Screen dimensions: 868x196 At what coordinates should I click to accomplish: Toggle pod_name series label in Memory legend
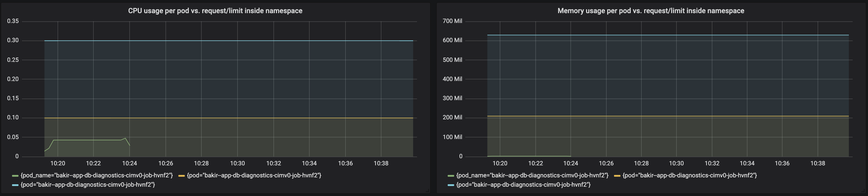532,175
